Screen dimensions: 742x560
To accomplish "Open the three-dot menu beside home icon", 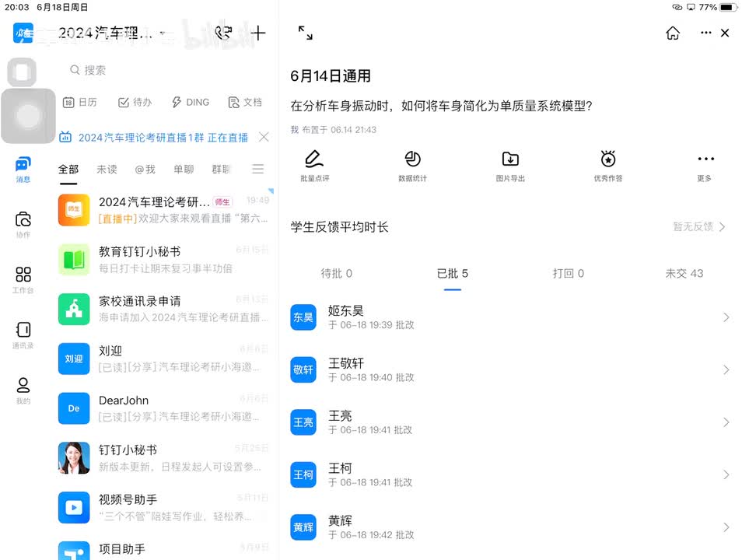I will coord(705,33).
